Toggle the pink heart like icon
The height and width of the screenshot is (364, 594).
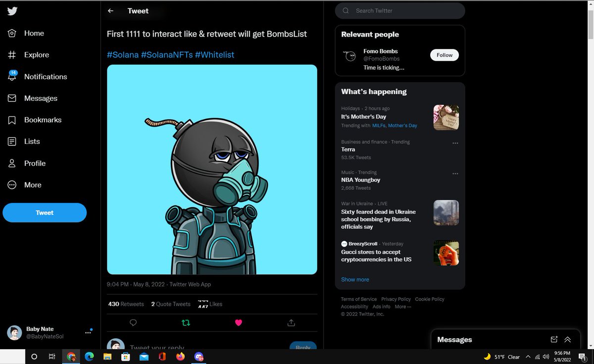click(238, 322)
